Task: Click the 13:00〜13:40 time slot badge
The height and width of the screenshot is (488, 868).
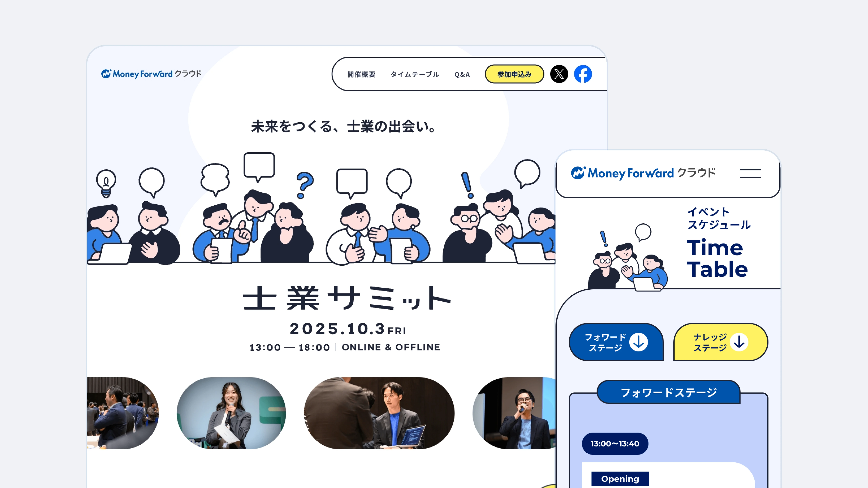Action: pyautogui.click(x=615, y=444)
